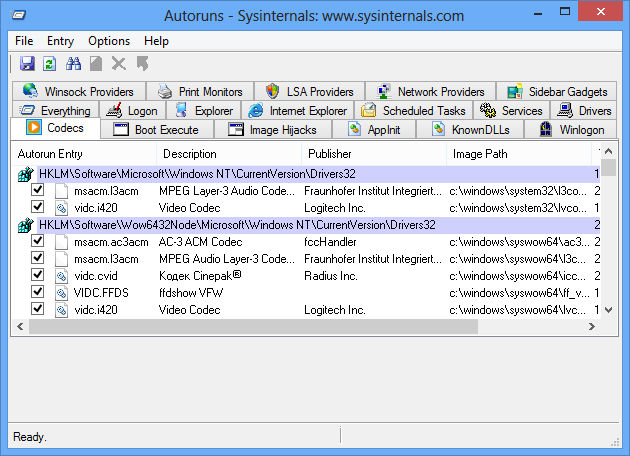630x456 pixels.
Task: Click the vertical scrollbar down arrow
Action: [x=608, y=310]
